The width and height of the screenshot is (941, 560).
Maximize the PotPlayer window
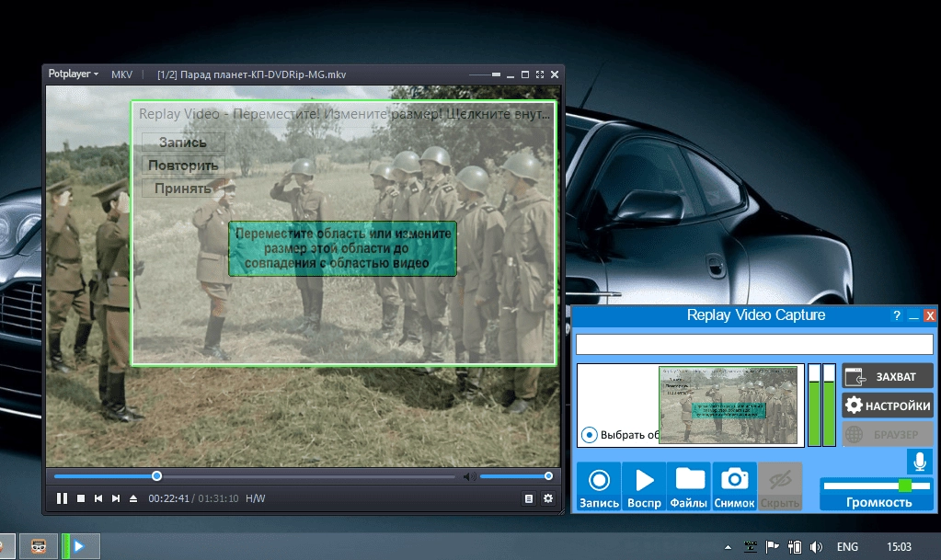tap(525, 74)
